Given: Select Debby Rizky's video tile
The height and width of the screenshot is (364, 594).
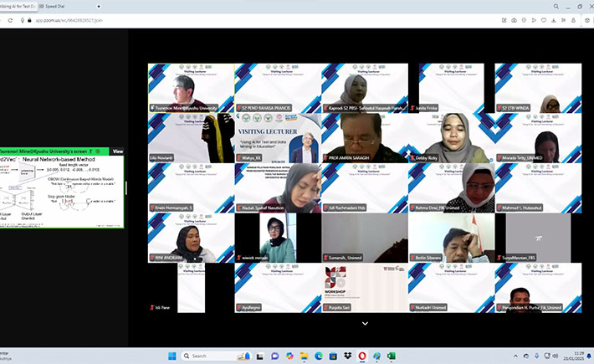Looking at the screenshot, I should click(451, 137).
